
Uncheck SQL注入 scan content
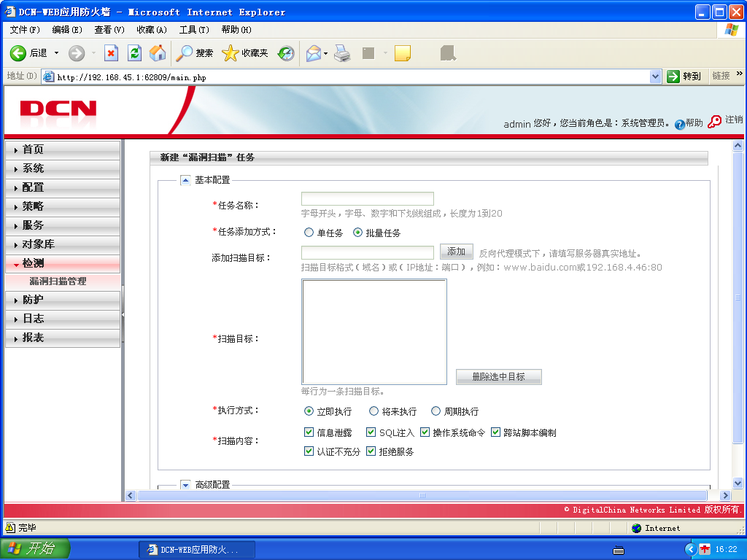pyautogui.click(x=371, y=432)
